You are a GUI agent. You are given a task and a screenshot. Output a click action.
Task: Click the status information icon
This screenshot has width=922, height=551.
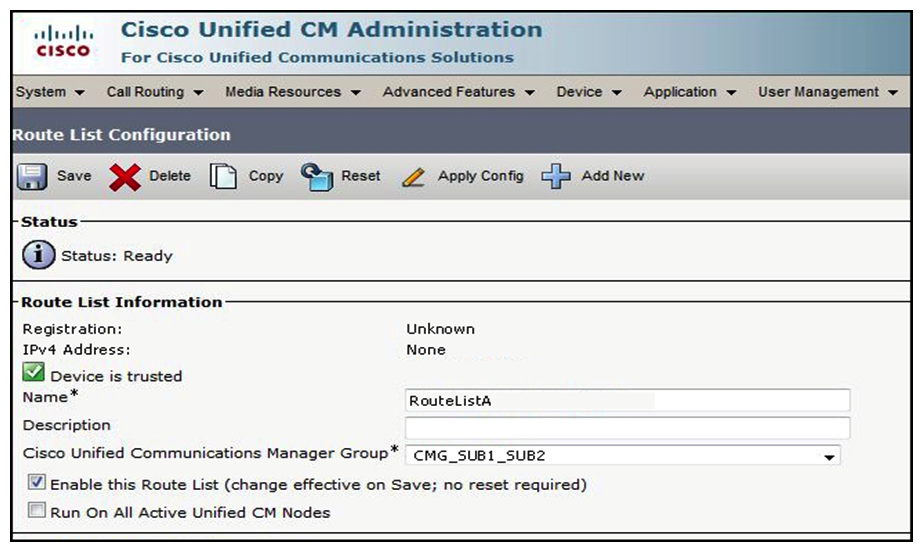click(39, 255)
